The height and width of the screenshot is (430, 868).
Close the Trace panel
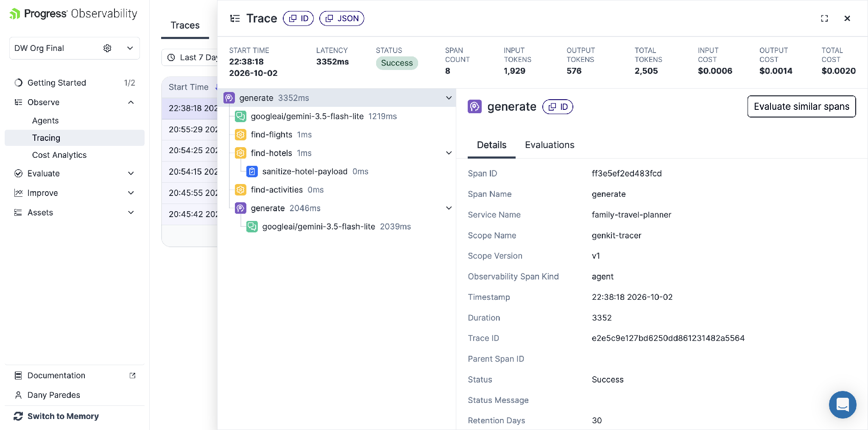(x=847, y=18)
